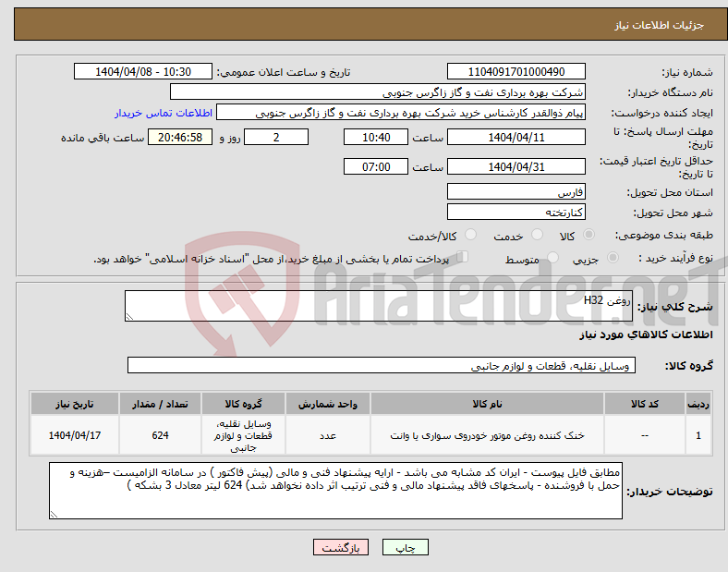Click the announcement date field 1404/04/08 - 10:30
Screen dimensions: 728x572
(143, 71)
